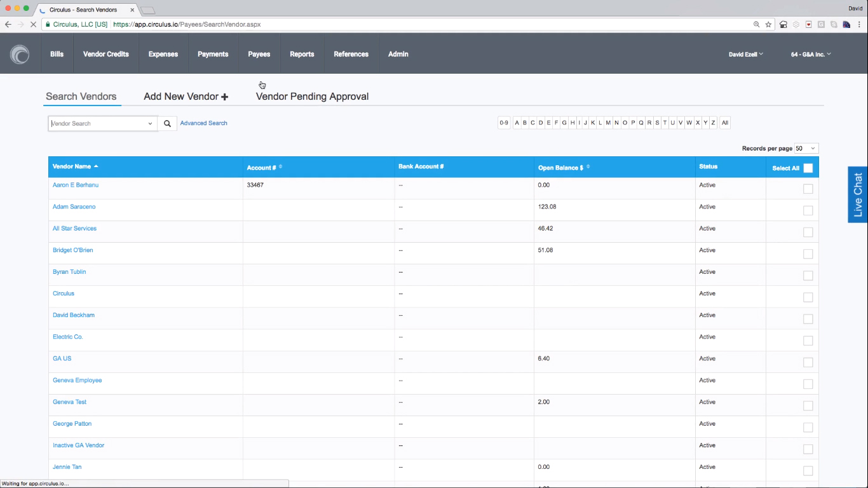Open the Live Chat side button
Image resolution: width=868 pixels, height=488 pixels.
click(858, 194)
